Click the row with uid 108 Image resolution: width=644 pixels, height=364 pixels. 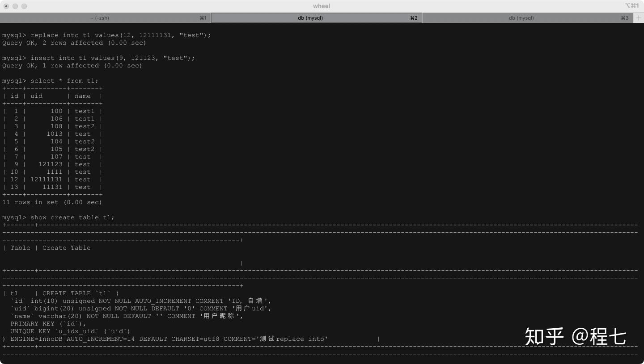coord(53,126)
